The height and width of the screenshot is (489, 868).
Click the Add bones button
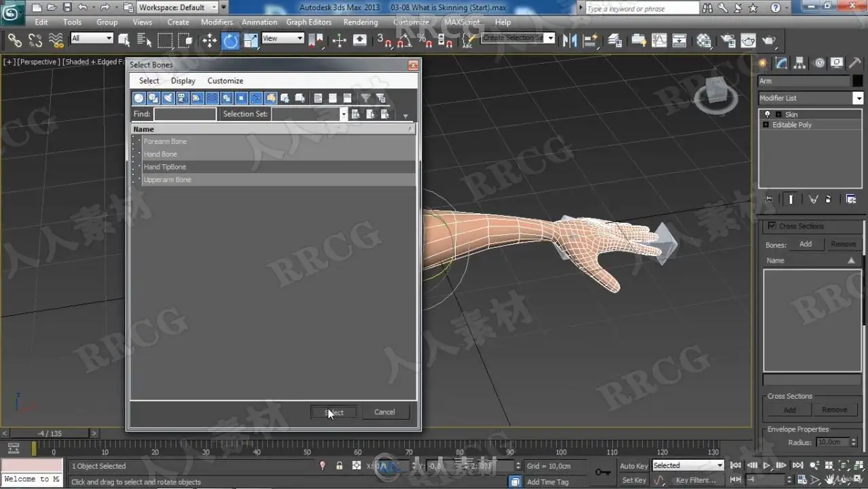tap(806, 244)
